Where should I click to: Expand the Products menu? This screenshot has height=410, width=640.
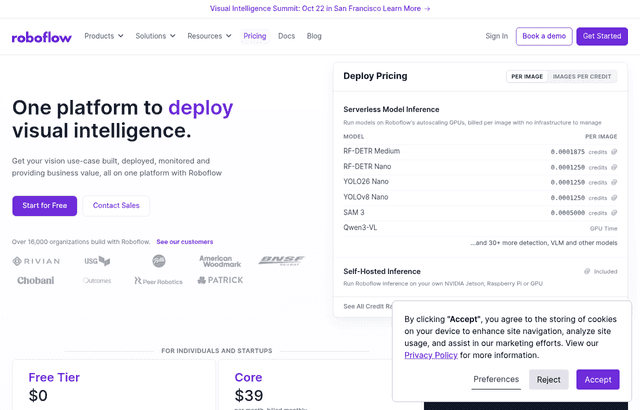[104, 36]
